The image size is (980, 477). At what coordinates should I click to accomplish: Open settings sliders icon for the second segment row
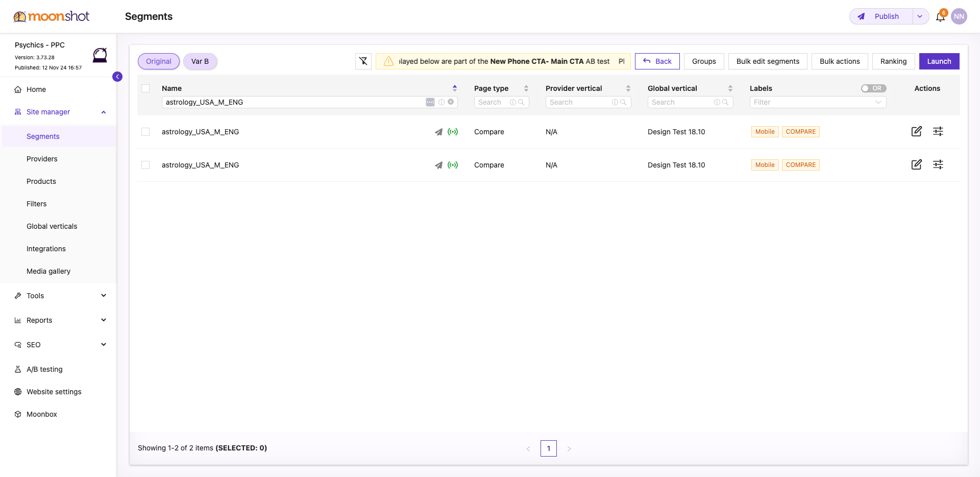click(x=938, y=164)
